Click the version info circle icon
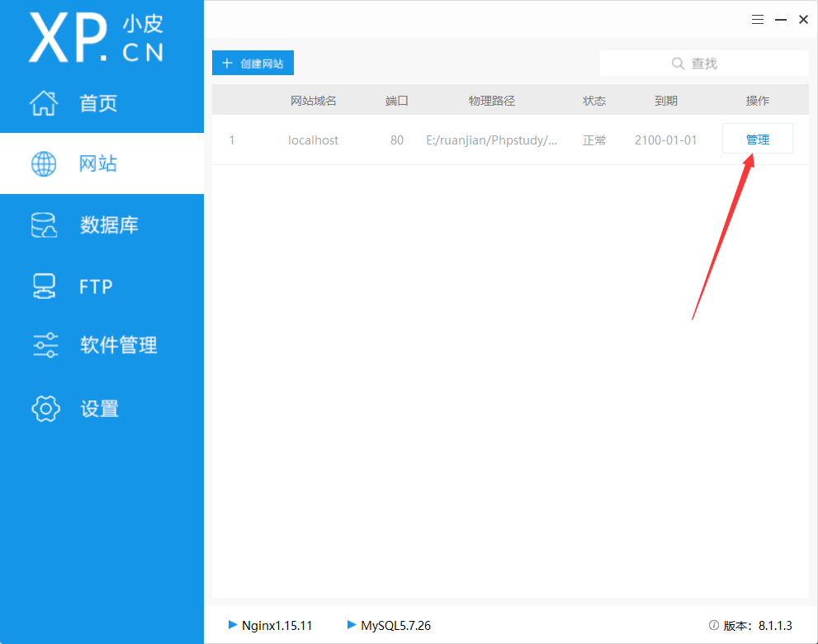The width and height of the screenshot is (818, 644). [714, 625]
